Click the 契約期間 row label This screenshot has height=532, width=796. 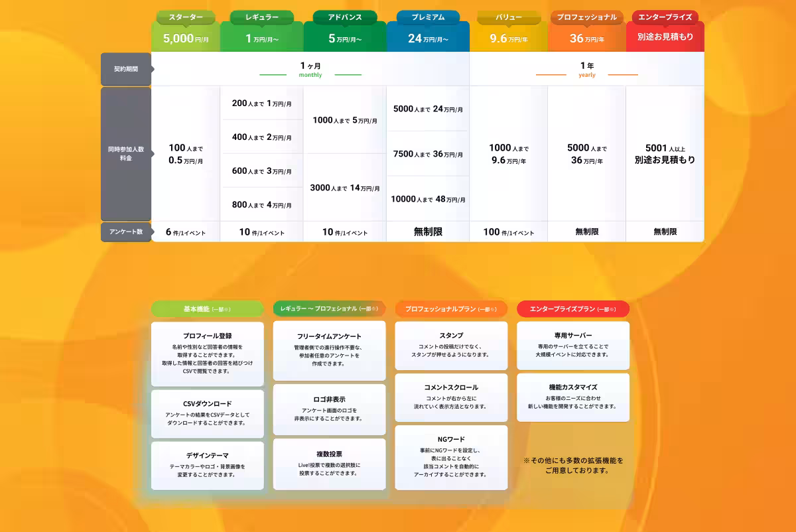pyautogui.click(x=126, y=69)
